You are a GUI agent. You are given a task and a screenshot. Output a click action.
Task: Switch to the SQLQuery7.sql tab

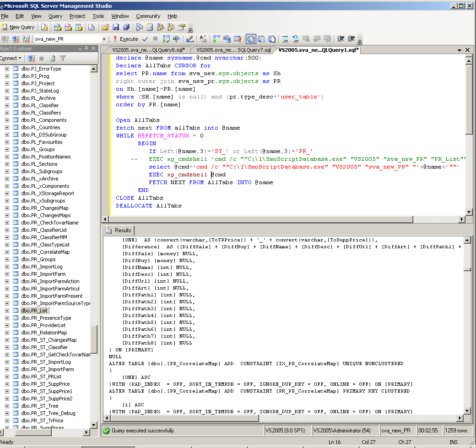pos(233,50)
